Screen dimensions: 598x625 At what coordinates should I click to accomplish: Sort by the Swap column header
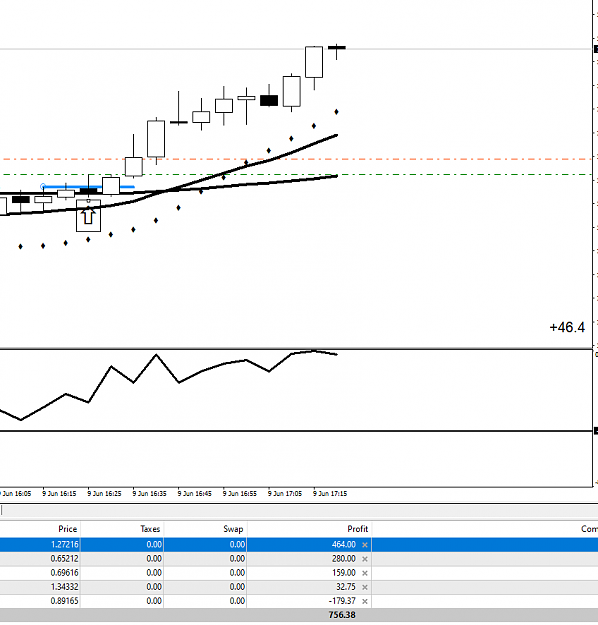233,529
